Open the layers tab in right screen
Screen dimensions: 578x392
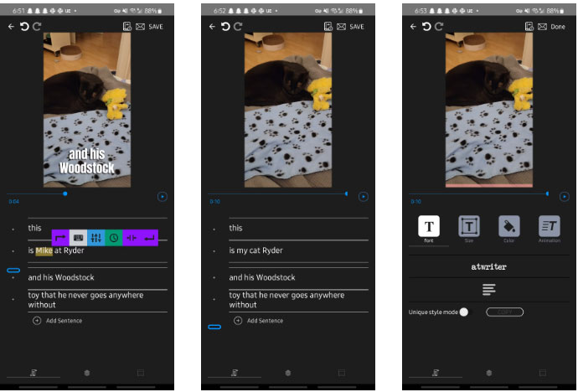[x=489, y=373]
